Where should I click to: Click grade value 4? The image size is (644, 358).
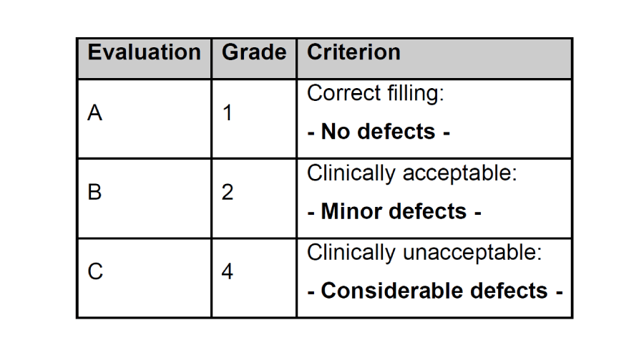(228, 271)
